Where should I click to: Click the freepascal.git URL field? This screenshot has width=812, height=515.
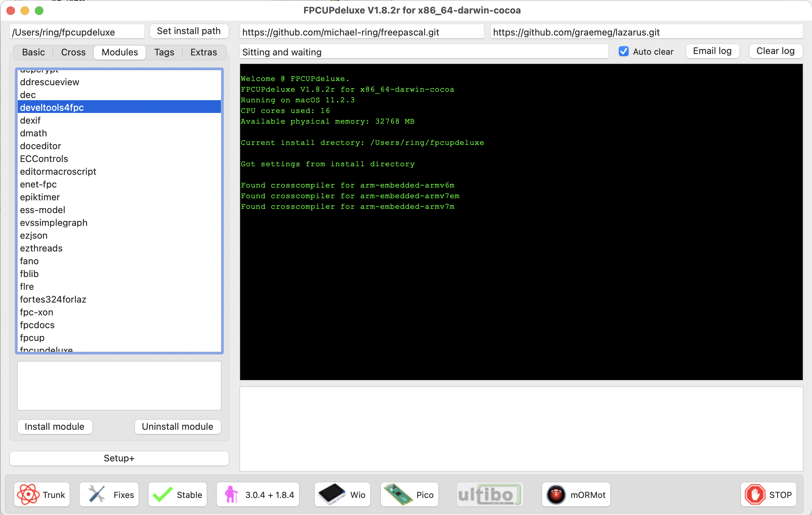coord(362,32)
